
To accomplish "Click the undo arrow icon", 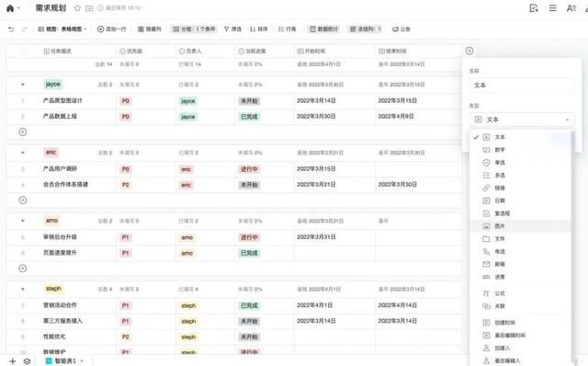I will coord(11,29).
